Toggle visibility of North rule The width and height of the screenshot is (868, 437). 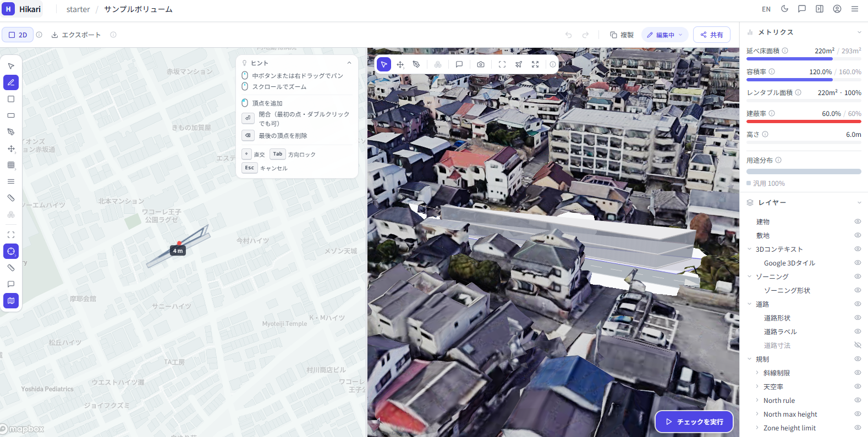(858, 400)
